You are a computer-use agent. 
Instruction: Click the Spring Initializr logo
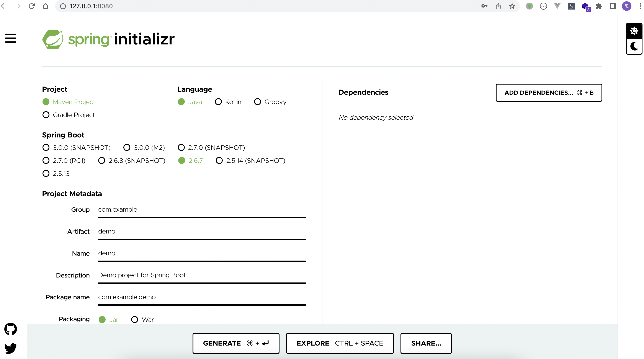[108, 39]
